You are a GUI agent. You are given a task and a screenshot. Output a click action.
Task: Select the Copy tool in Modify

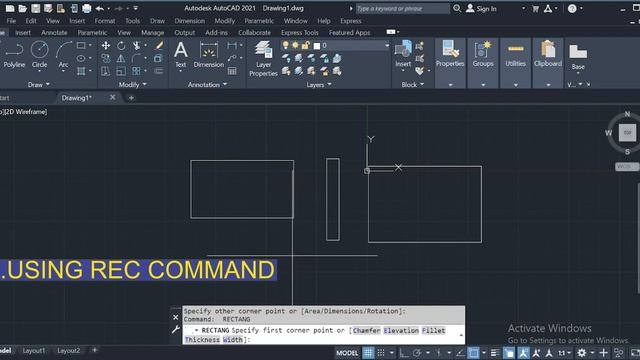point(106,58)
